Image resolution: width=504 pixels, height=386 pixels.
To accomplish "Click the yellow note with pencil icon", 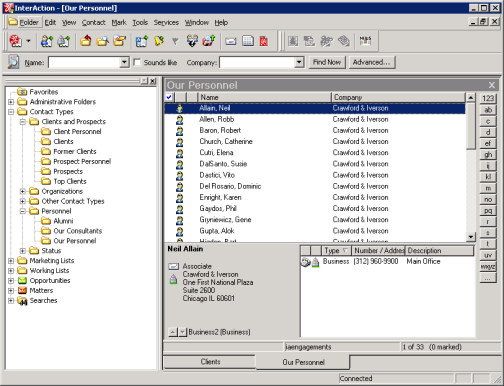I will (159, 41).
